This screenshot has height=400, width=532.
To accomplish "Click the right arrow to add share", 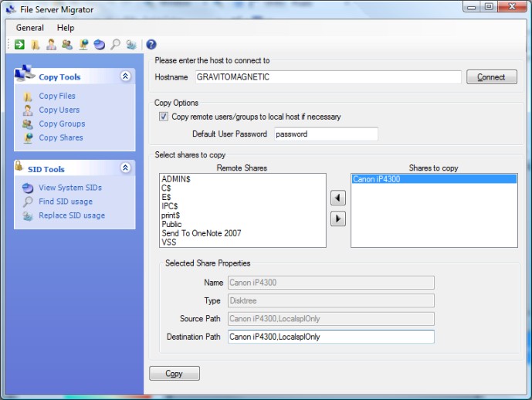I will point(338,219).
